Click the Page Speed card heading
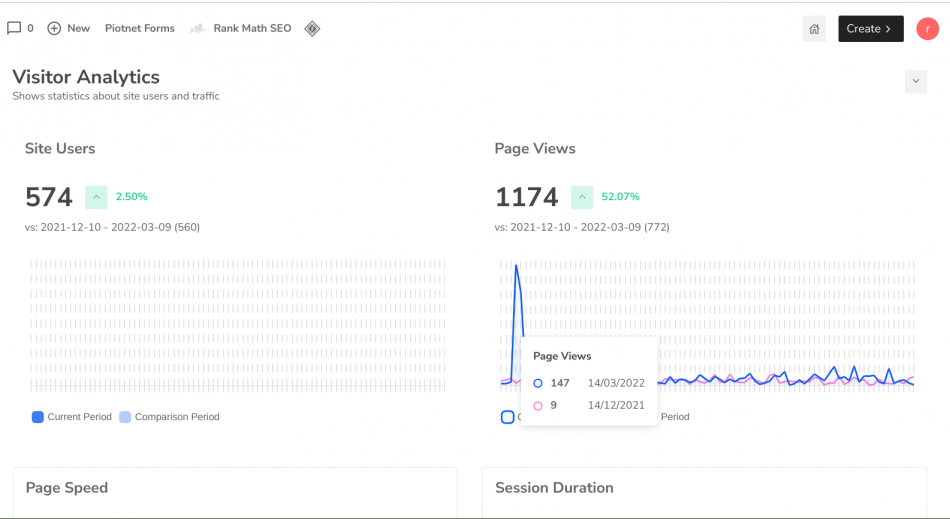Image resolution: width=950 pixels, height=519 pixels. 66,488
